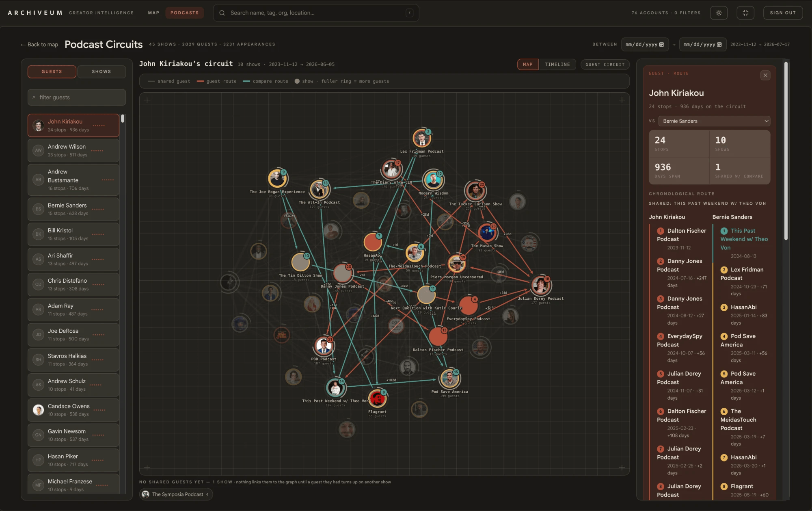
Task: Select the Lex Fridman Podcast node
Action: point(422,139)
